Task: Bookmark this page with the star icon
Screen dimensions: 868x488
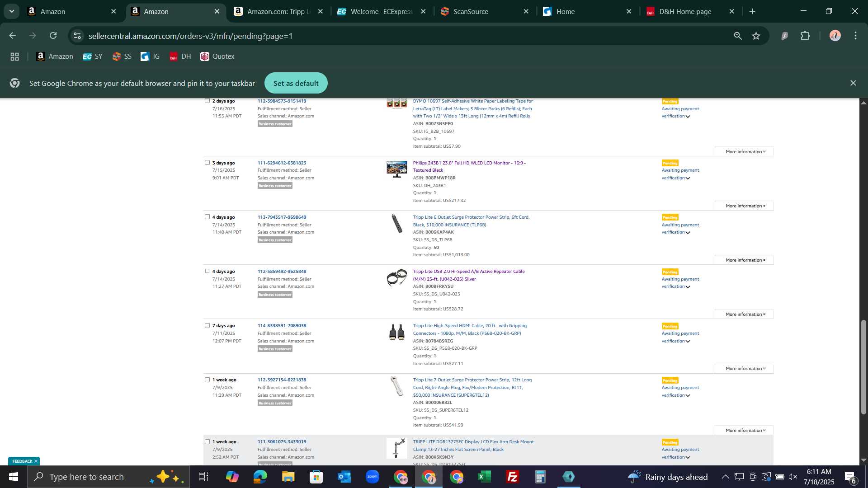Action: 756,36
